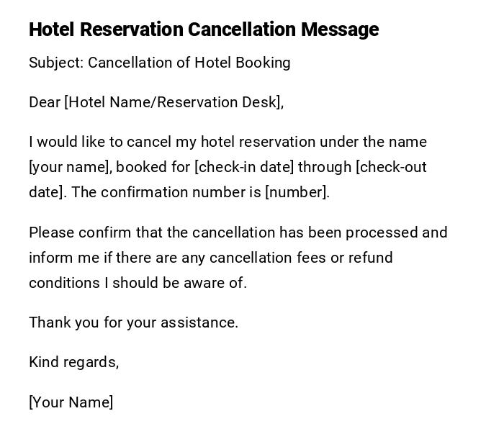Click the '[Hotel Name/Reservation Desk]' placeholder
The height and width of the screenshot is (447, 504).
click(x=174, y=102)
